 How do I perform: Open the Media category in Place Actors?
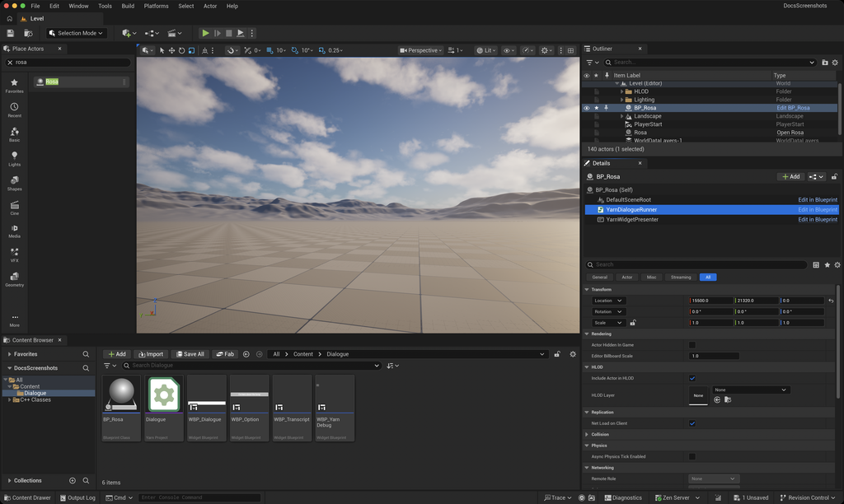pos(15,231)
